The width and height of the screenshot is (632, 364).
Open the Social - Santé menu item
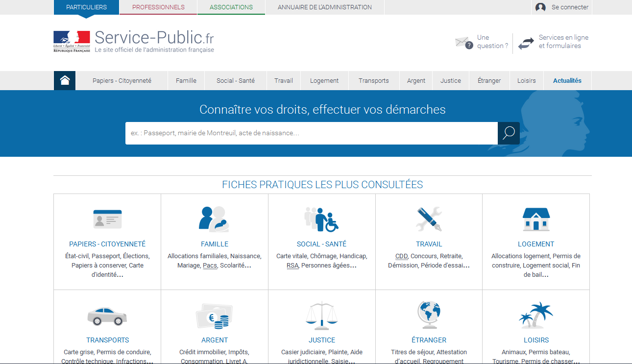[x=236, y=81]
